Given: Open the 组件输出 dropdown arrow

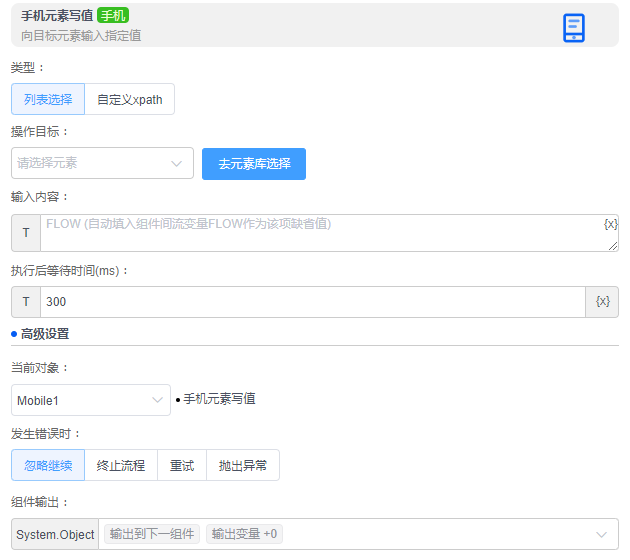Looking at the screenshot, I should 601,534.
